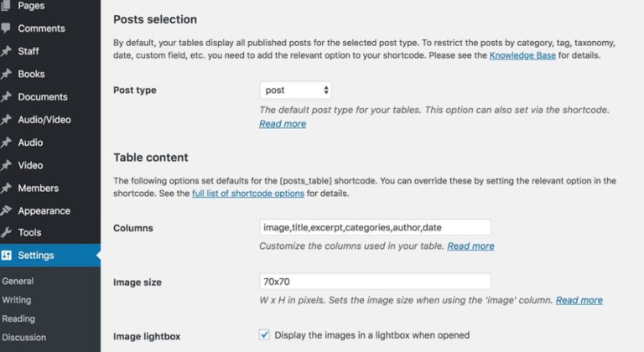Follow the full list of shortcode options link
644x352 pixels.
pyautogui.click(x=248, y=193)
